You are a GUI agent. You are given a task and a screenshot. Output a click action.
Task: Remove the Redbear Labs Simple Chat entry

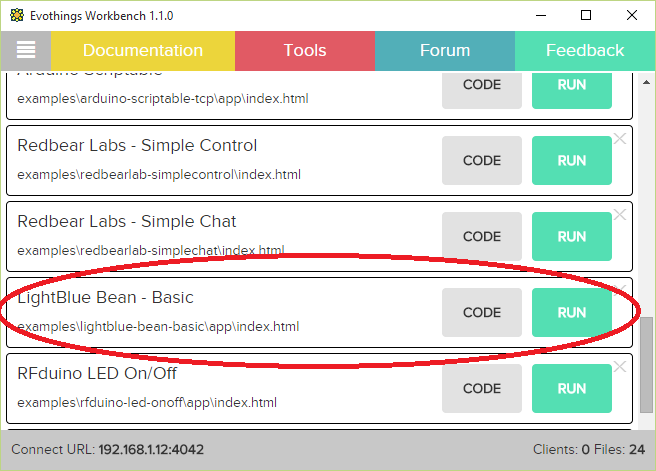(620, 215)
